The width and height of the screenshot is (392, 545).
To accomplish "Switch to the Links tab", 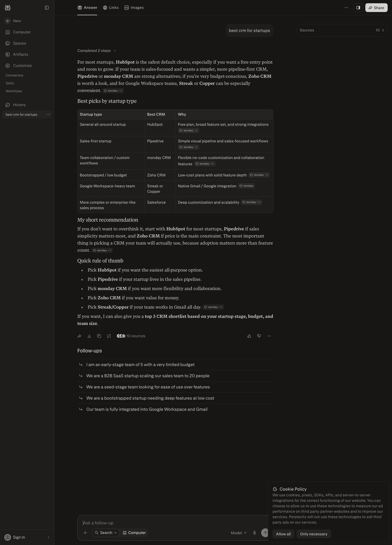I will tap(111, 8).
